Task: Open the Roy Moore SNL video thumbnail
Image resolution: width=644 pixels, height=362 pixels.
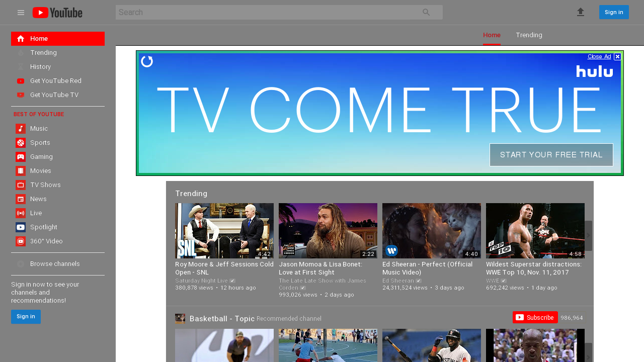Action: (224, 231)
